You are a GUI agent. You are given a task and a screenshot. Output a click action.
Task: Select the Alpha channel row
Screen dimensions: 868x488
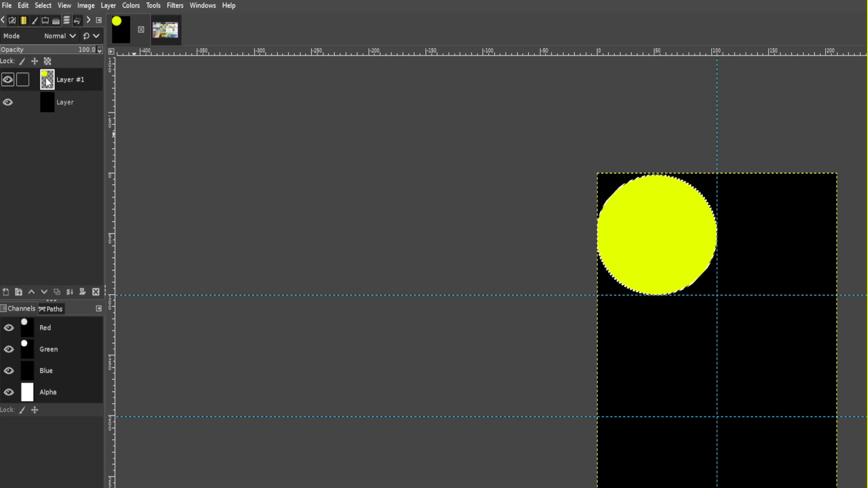tap(52, 392)
